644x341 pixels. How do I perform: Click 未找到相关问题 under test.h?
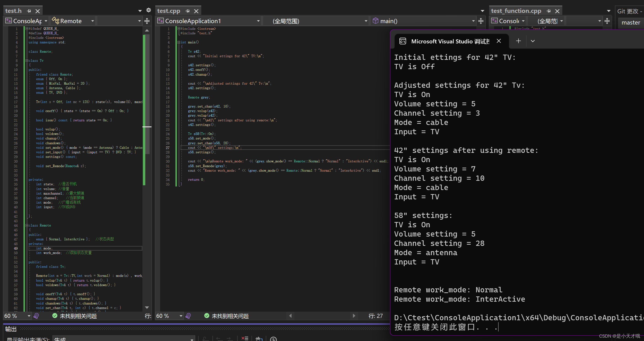point(78,316)
